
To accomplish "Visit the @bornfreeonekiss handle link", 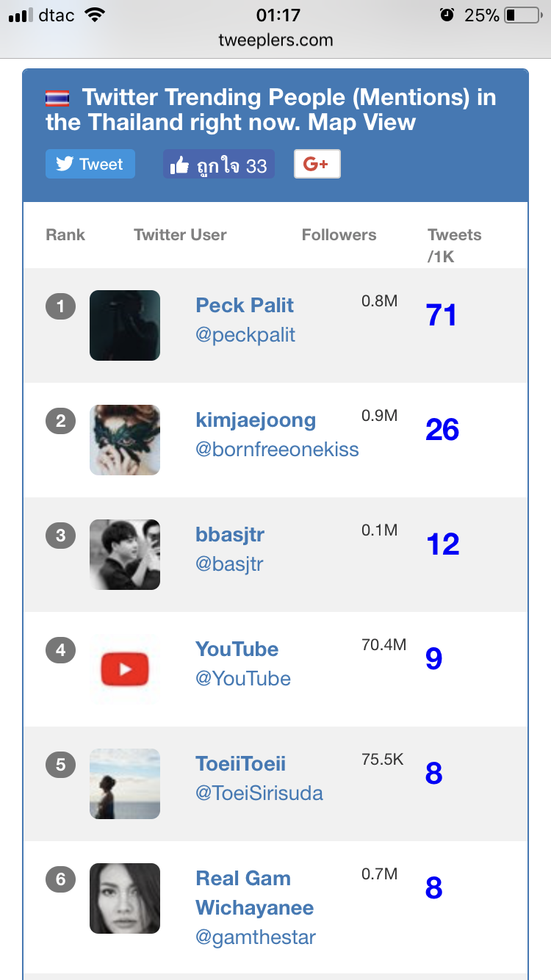I will click(x=277, y=450).
